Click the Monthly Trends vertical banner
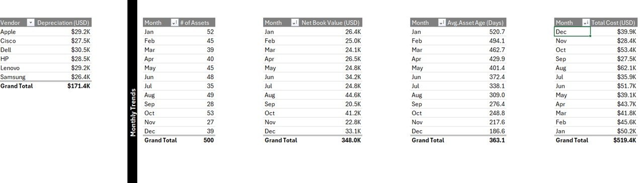The height and width of the screenshot is (183, 644). click(132, 91)
